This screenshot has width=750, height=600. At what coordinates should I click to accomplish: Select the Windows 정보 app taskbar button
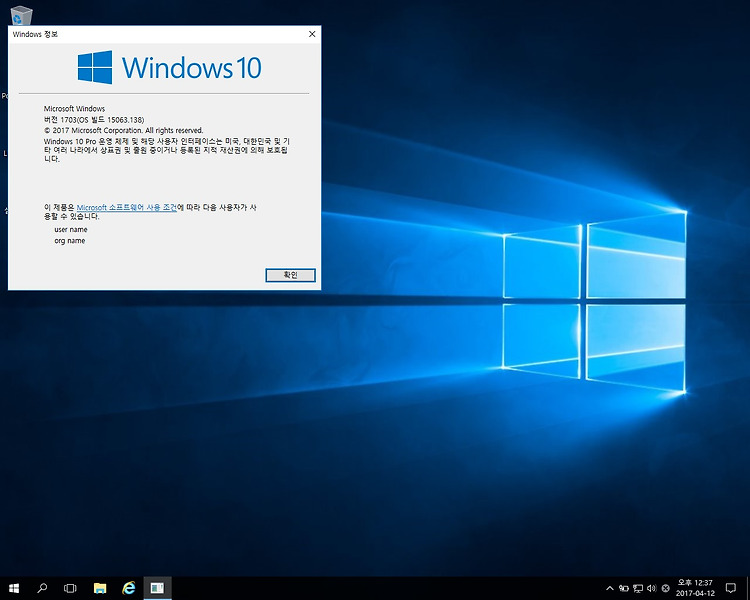coord(157,588)
